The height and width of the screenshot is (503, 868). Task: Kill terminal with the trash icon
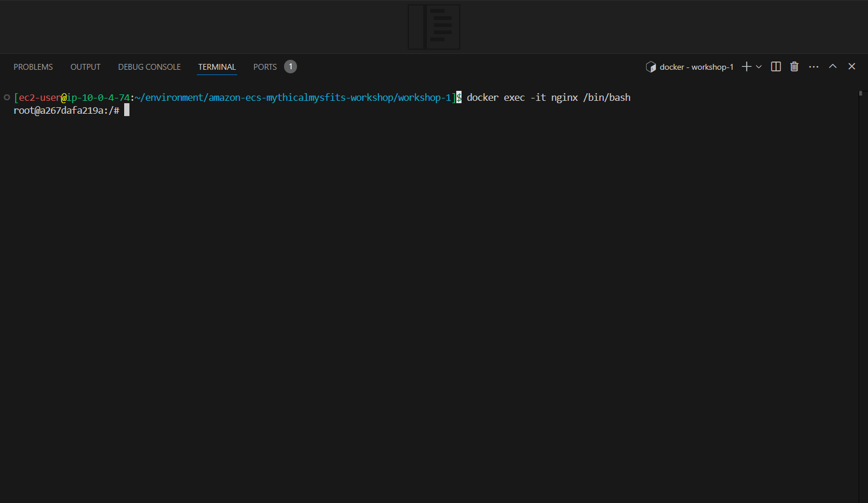tap(794, 67)
